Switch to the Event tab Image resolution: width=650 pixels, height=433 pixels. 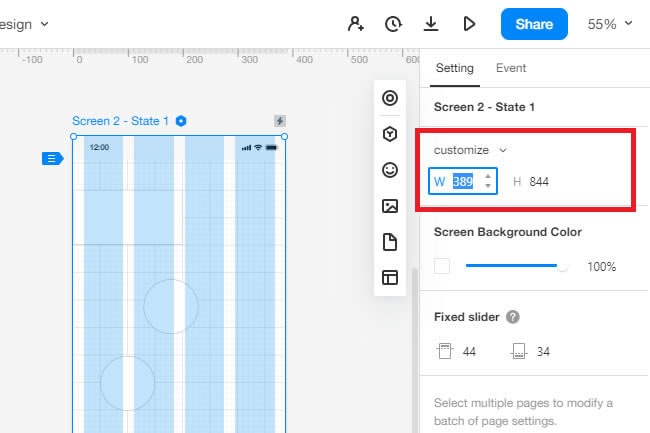[511, 68]
